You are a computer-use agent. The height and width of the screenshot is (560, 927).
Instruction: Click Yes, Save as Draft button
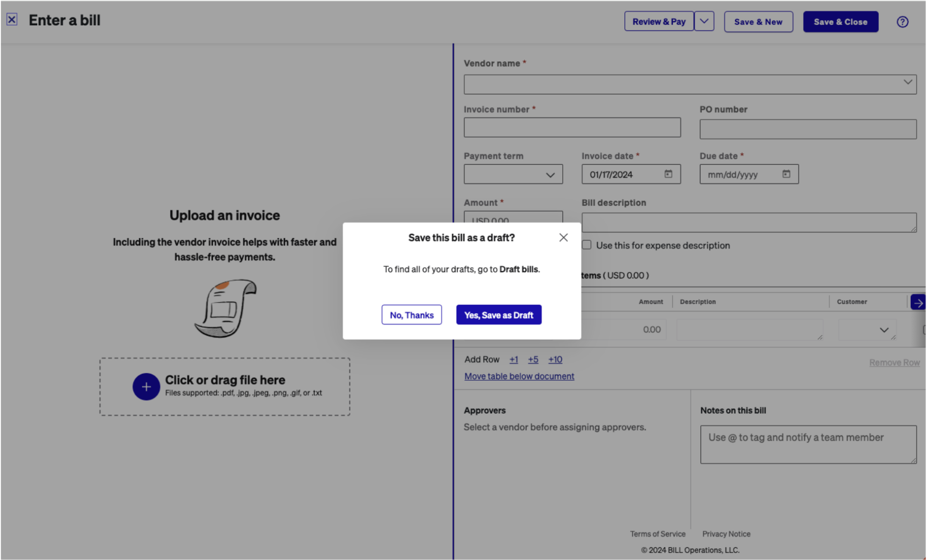coord(498,315)
